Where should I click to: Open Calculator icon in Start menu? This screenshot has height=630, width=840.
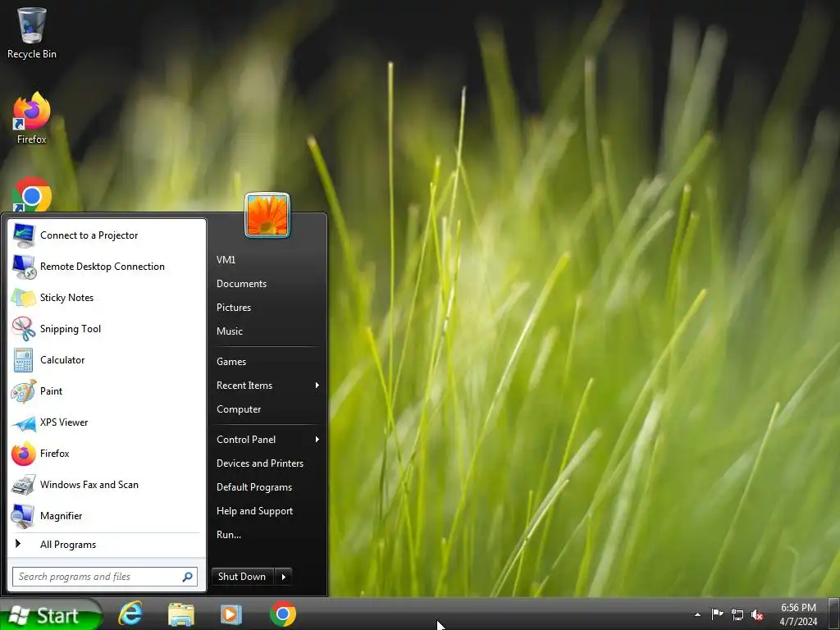pos(24,360)
